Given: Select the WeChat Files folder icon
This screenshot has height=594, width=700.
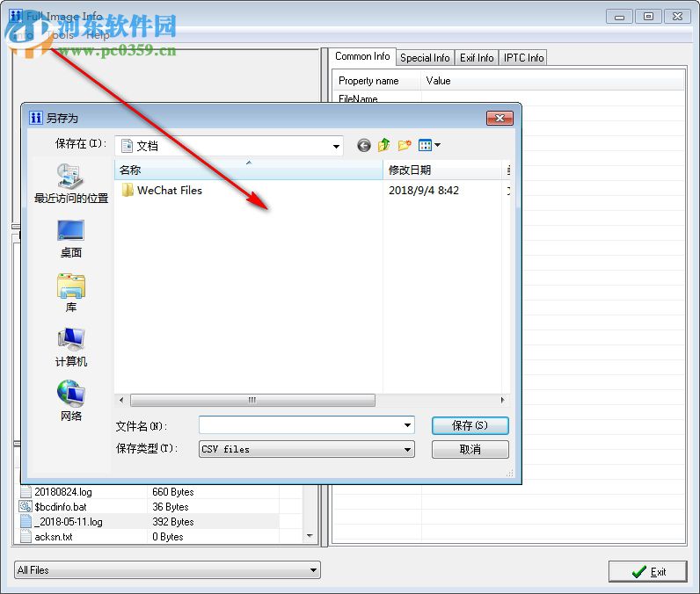Looking at the screenshot, I should [128, 190].
